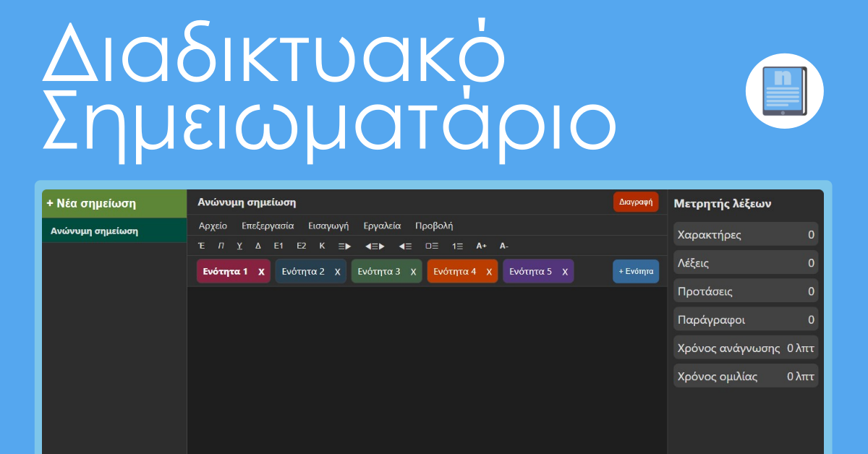Insert a numbered list from the toolbar
The width and height of the screenshot is (868, 454).
(457, 246)
